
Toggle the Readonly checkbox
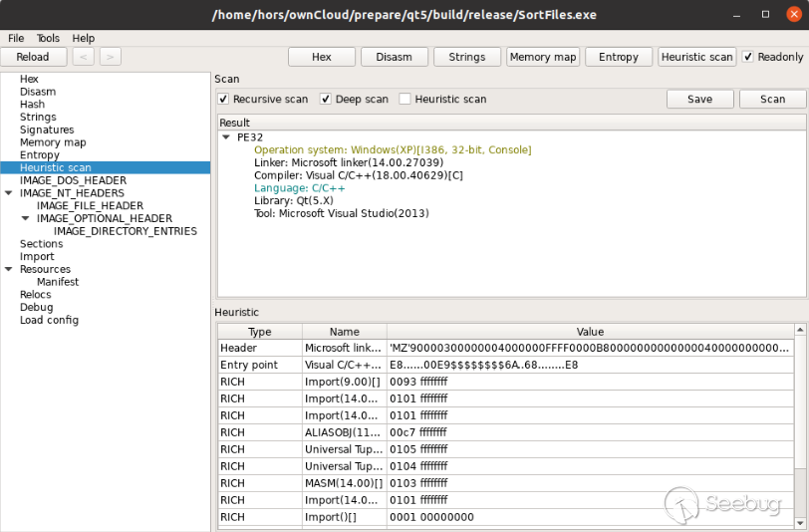click(748, 57)
